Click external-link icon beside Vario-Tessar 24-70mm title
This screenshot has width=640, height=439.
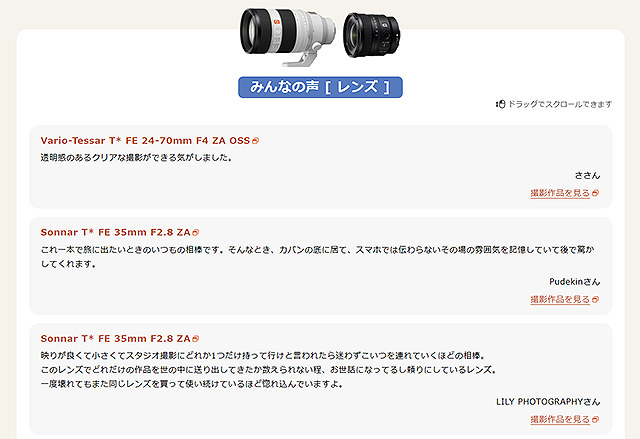(x=256, y=141)
